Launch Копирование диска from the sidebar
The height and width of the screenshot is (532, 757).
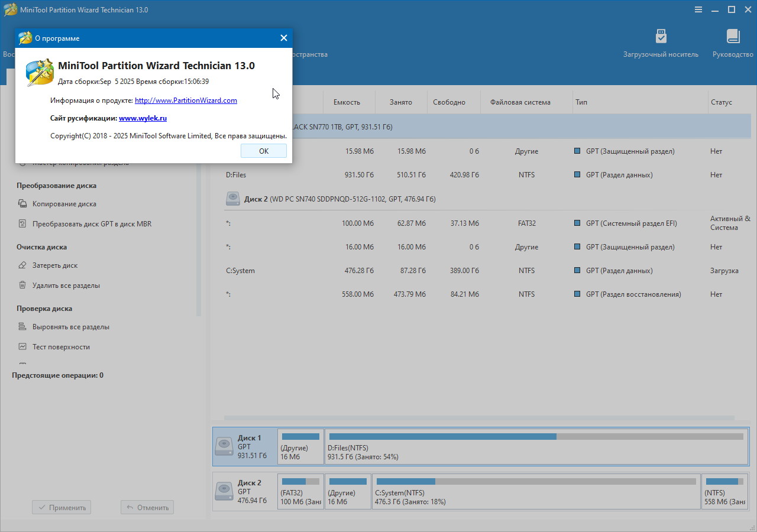64,204
